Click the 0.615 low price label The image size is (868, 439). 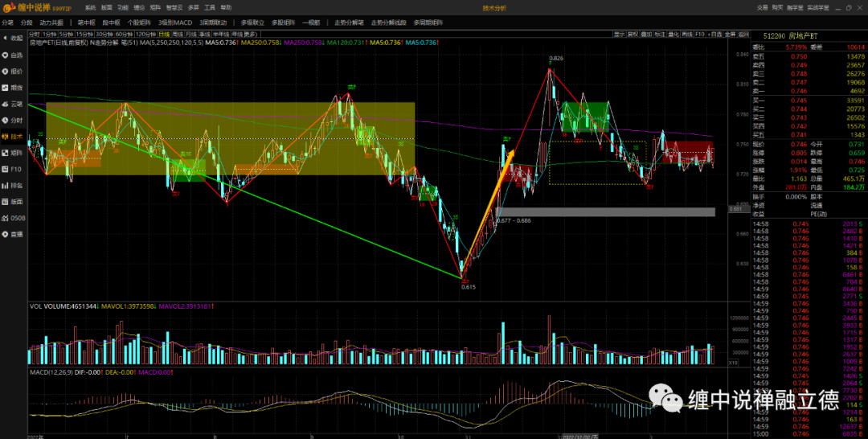click(469, 287)
